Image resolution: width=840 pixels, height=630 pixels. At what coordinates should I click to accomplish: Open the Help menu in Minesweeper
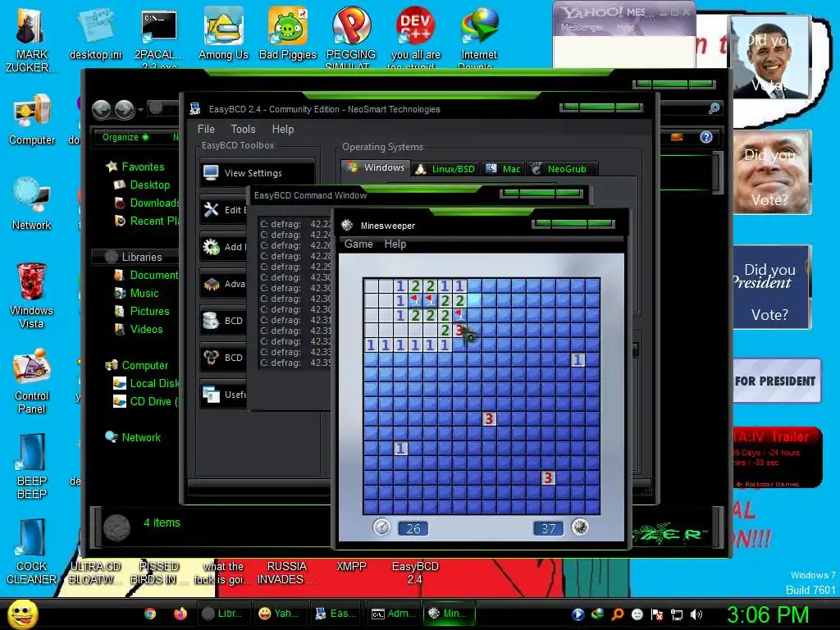(x=395, y=244)
